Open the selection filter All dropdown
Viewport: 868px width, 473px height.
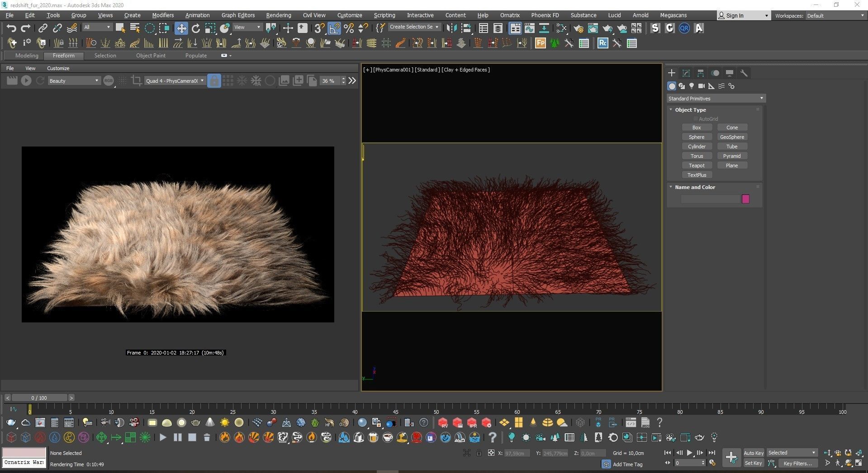coord(97,27)
